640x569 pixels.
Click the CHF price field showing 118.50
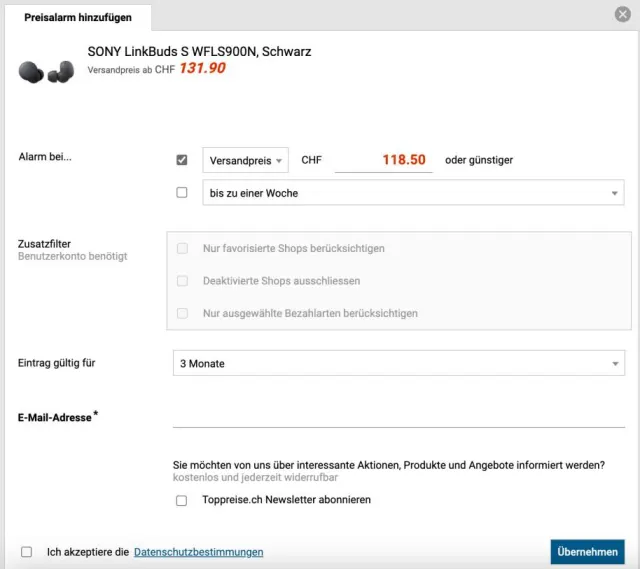pos(384,160)
